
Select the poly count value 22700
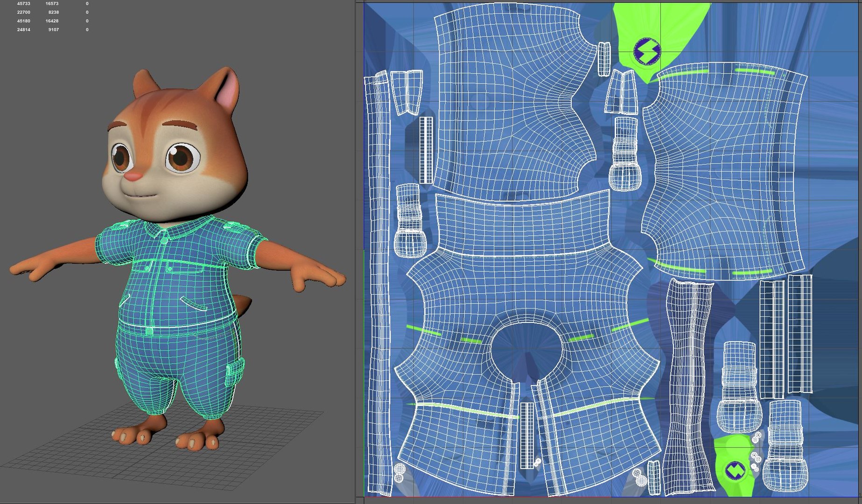(24, 12)
